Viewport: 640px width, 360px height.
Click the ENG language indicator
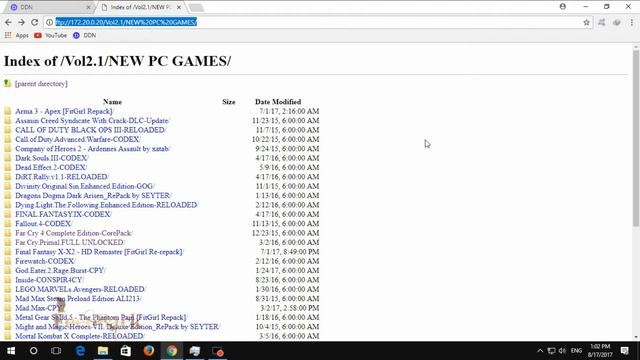tap(576, 351)
